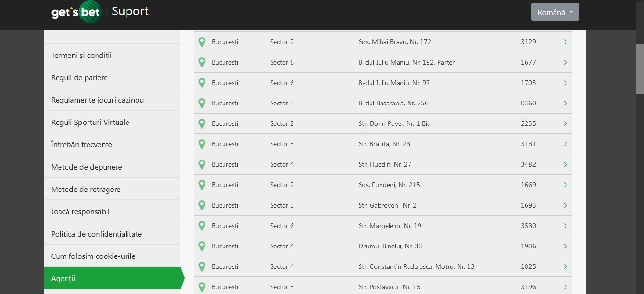Expand agency 0360 with its chevron

pyautogui.click(x=566, y=103)
